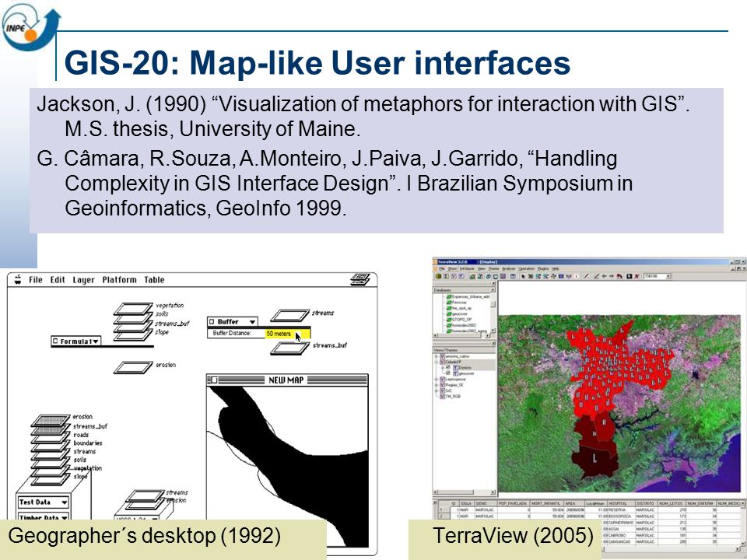
Task: Open the File menu in Geographer's desktop
Action: [x=36, y=279]
